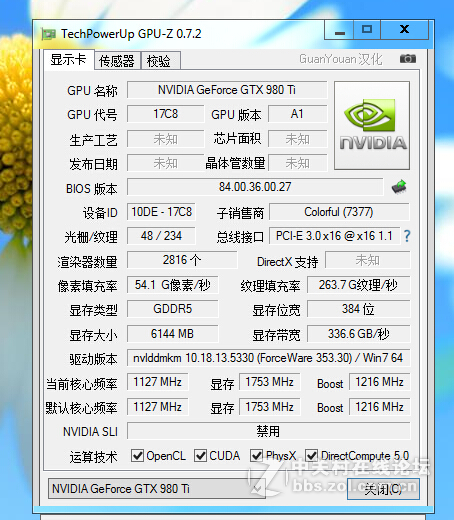Click the 关闭(C) button

[383, 489]
